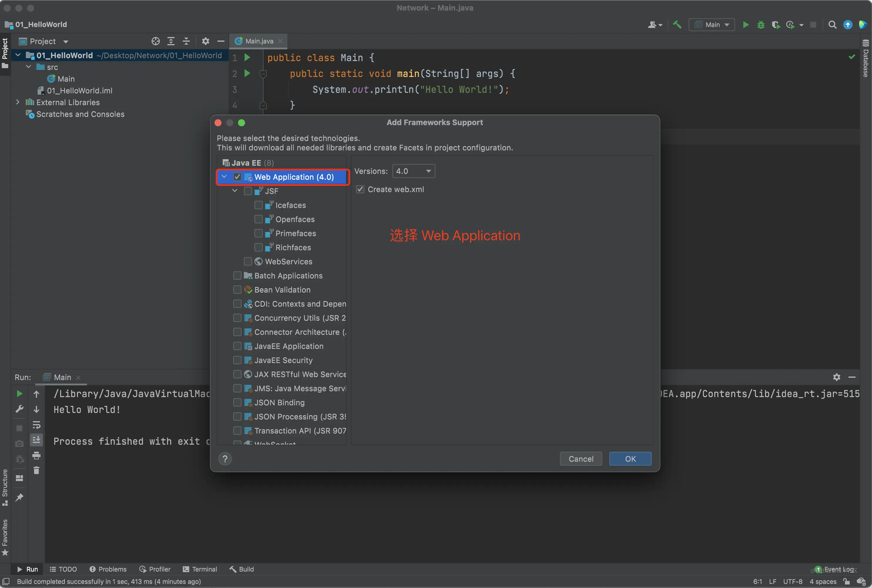Image resolution: width=872 pixels, height=588 pixels.
Task: Start Debug with the bug icon
Action: pos(761,25)
